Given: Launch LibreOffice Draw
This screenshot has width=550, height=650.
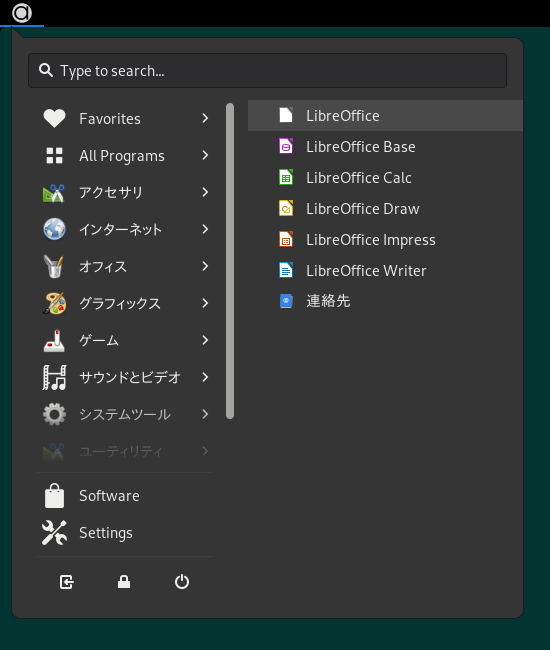Looking at the screenshot, I should [x=385, y=209].
